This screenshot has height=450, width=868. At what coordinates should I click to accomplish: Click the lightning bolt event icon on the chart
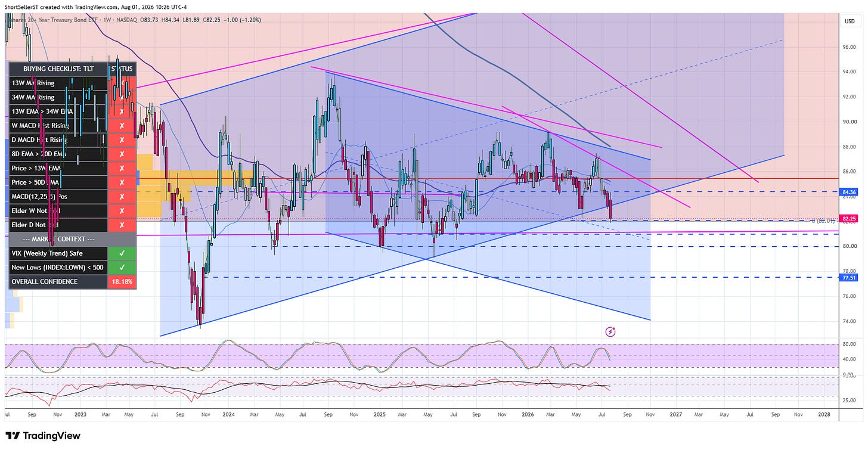click(610, 331)
